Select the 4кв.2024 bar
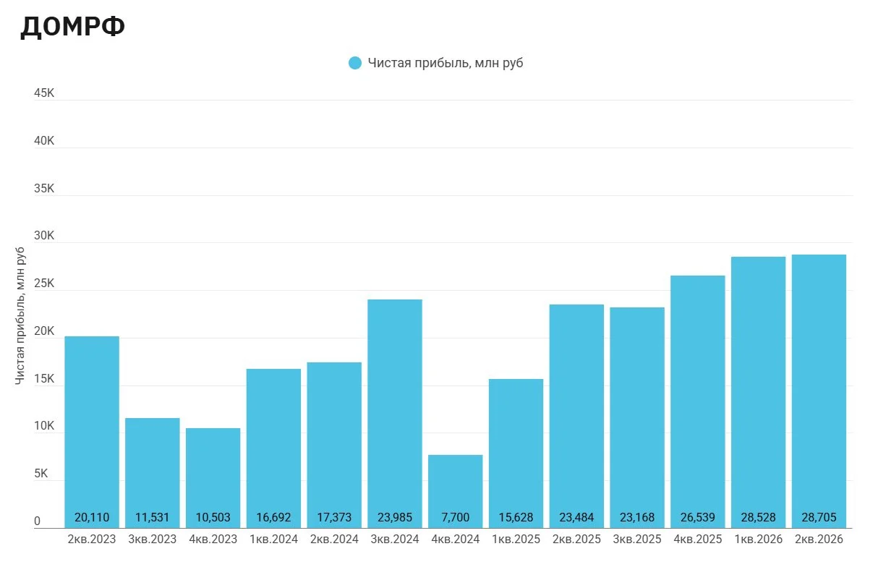Viewport: 886px width, 588px height. pos(456,491)
